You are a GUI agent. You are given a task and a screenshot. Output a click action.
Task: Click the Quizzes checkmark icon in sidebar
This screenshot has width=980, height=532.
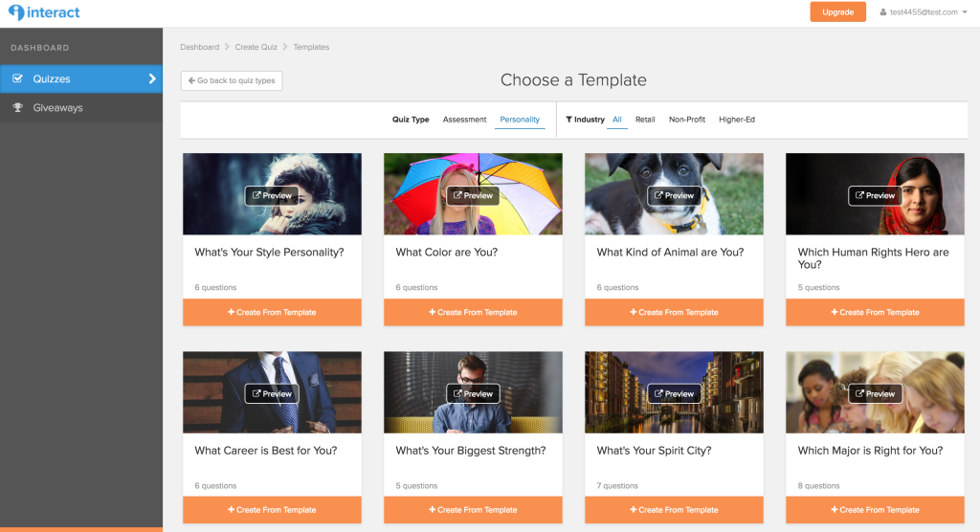click(x=17, y=78)
